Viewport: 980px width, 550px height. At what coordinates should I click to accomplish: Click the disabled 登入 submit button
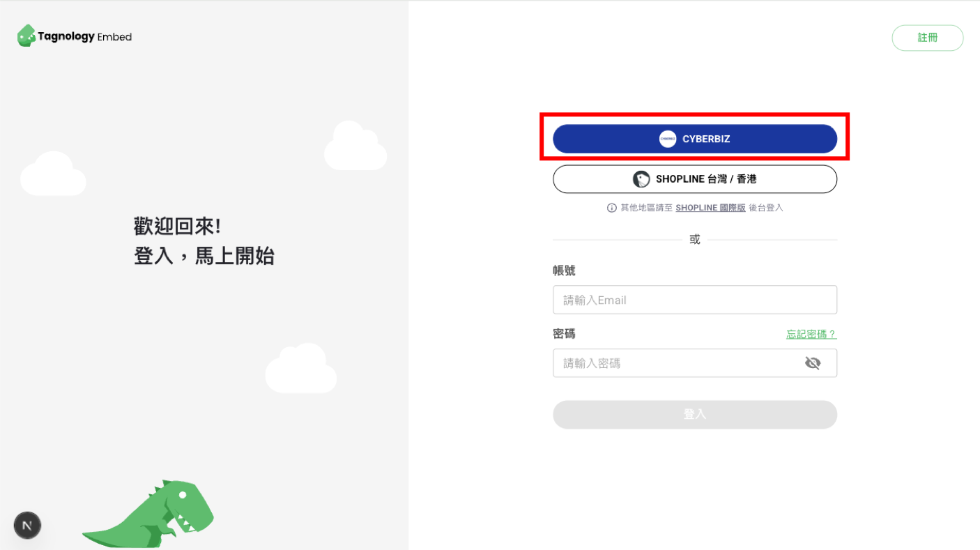(695, 414)
